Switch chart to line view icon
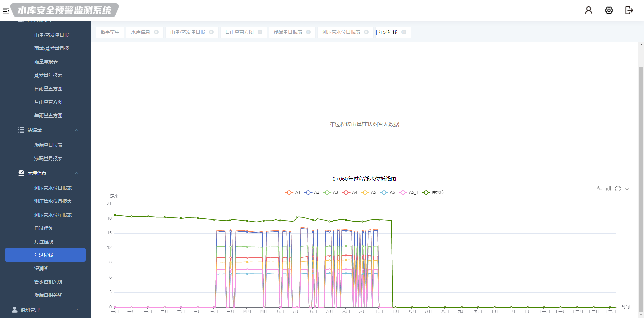 tap(599, 189)
